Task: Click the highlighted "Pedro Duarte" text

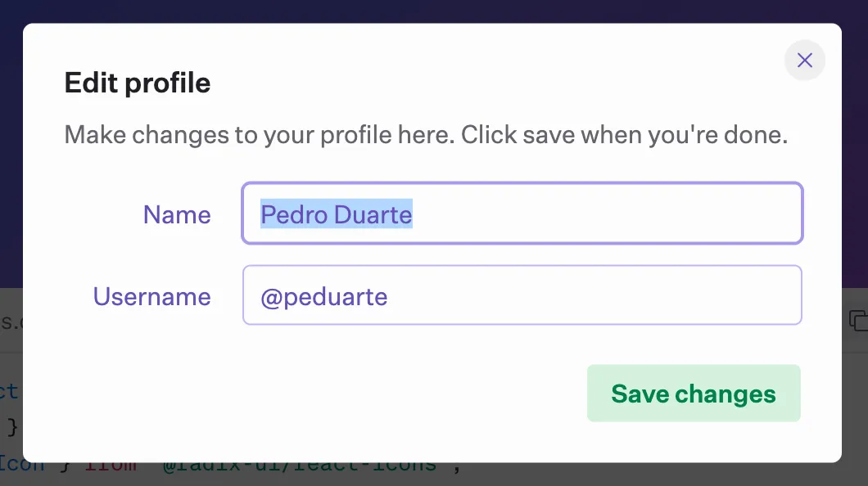Action: tap(336, 214)
